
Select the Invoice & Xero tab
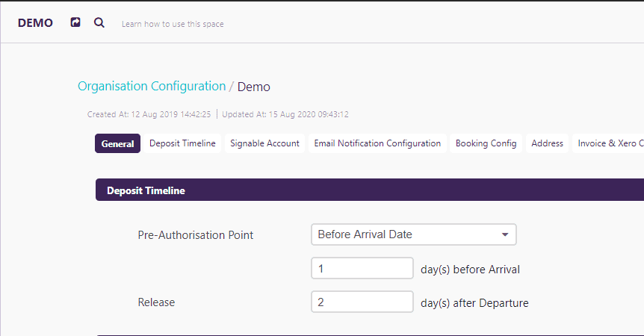[x=608, y=143]
